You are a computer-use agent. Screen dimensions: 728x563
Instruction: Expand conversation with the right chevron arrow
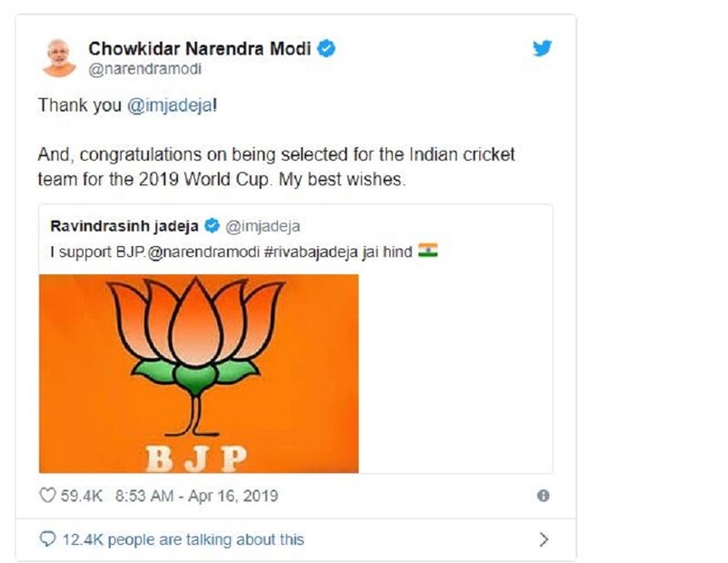[544, 539]
